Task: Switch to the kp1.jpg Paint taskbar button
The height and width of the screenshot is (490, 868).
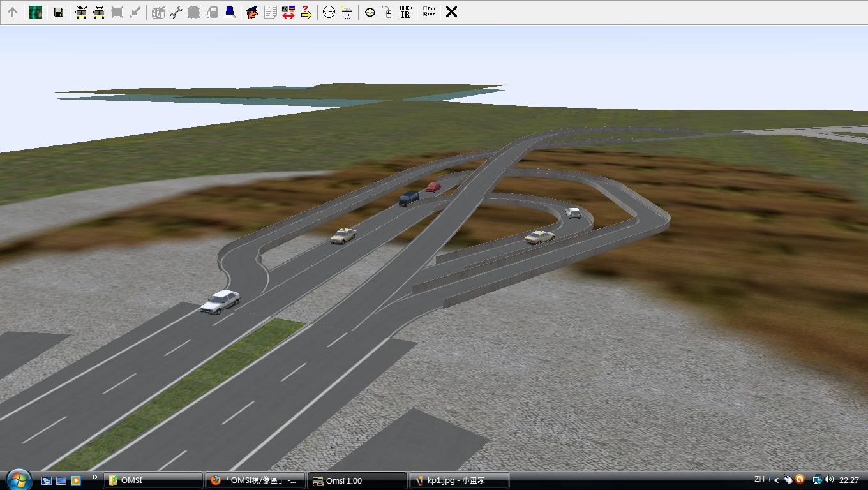Action: click(x=460, y=480)
